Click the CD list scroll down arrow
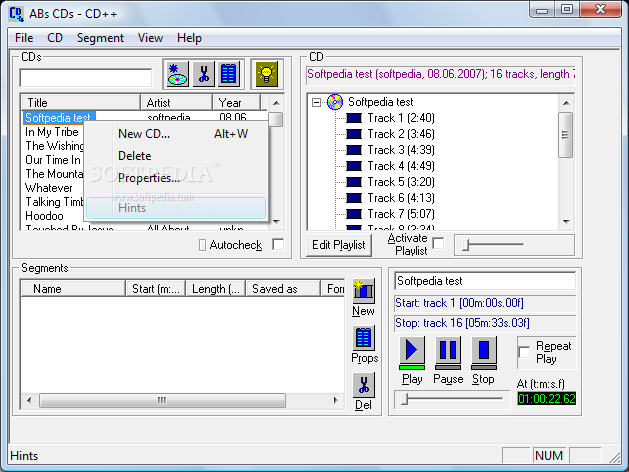 tap(276, 222)
